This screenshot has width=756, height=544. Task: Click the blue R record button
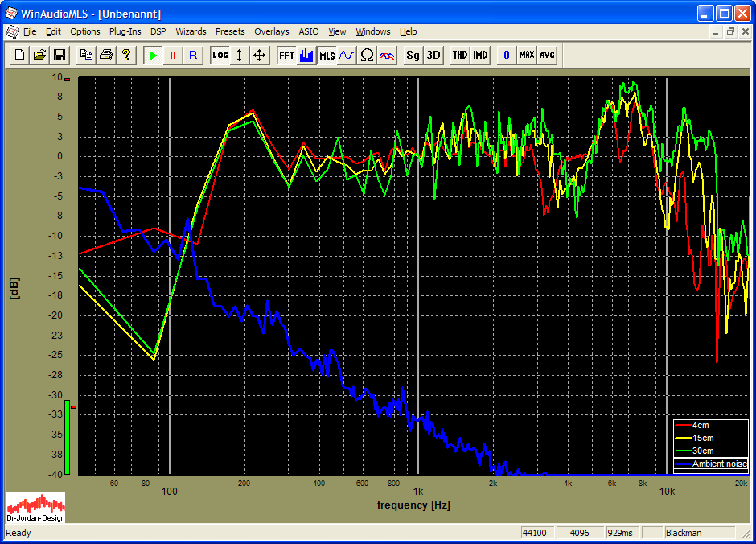pos(192,56)
